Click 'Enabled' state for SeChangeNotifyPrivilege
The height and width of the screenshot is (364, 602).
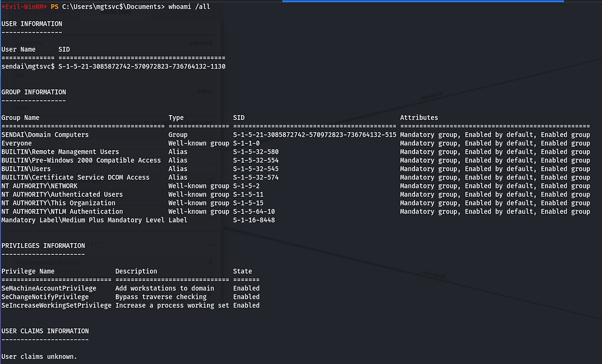[246, 297]
